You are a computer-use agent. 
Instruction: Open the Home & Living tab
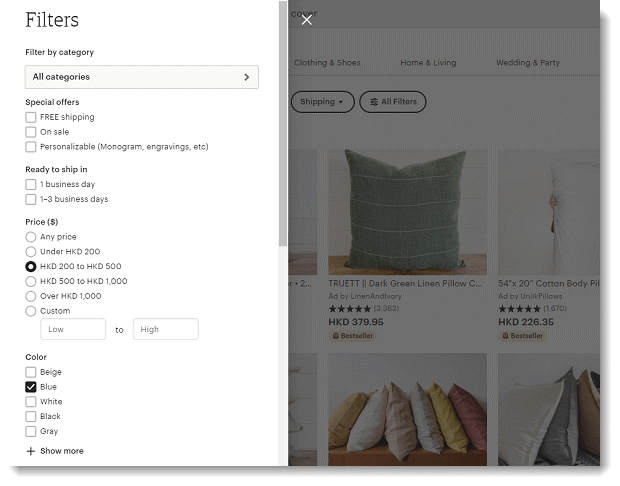428,63
